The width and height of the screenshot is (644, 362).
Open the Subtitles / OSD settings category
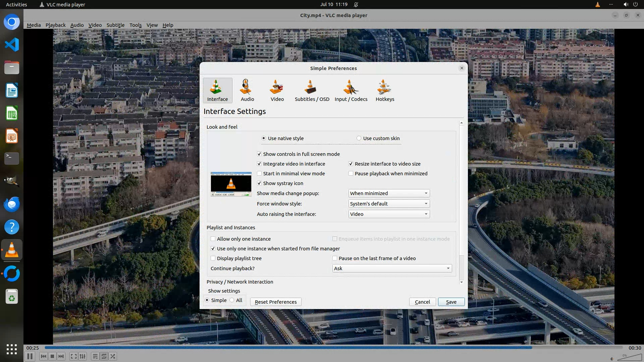coord(312,90)
